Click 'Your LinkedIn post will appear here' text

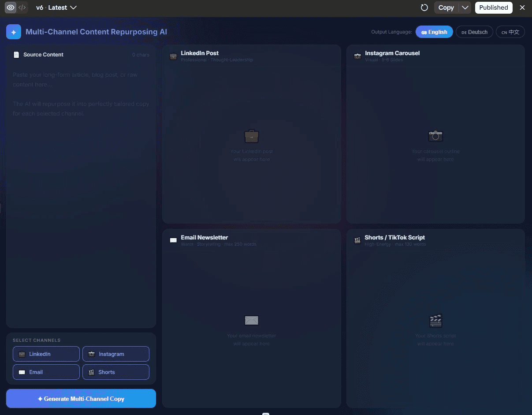click(252, 155)
